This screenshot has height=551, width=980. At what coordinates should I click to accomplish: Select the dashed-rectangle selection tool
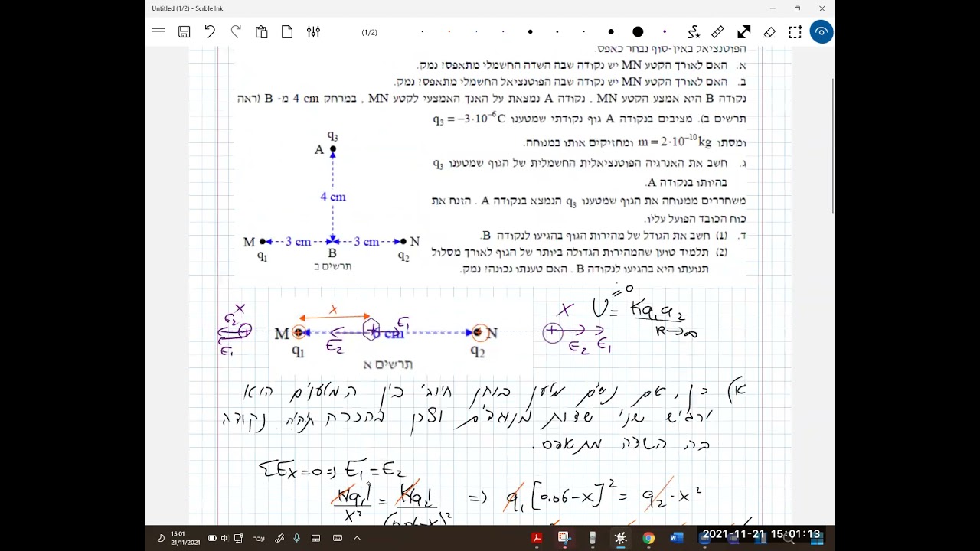coord(795,32)
